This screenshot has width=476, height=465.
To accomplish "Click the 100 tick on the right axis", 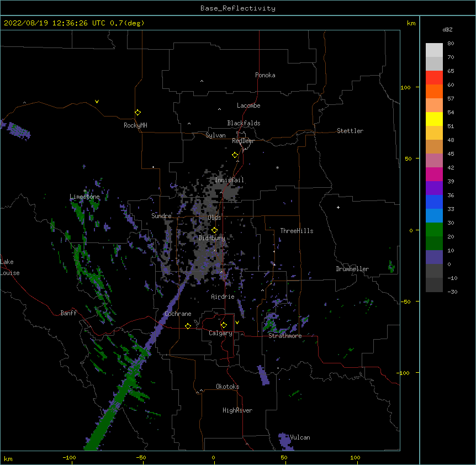I will pyautogui.click(x=405, y=87).
